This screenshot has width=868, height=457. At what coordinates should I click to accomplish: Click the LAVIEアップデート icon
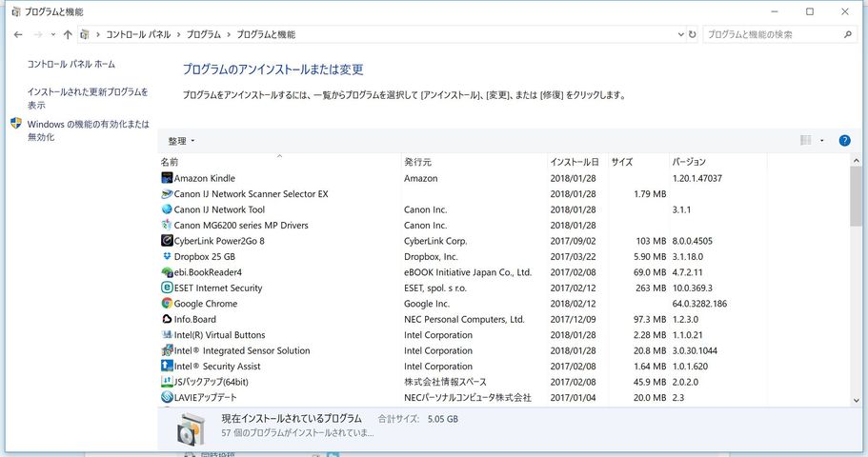(167, 397)
